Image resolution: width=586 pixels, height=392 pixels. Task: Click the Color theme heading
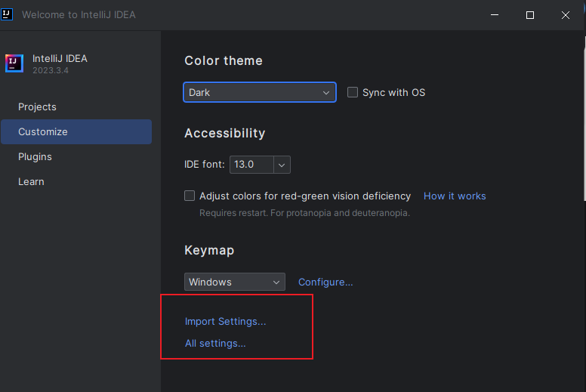click(224, 60)
